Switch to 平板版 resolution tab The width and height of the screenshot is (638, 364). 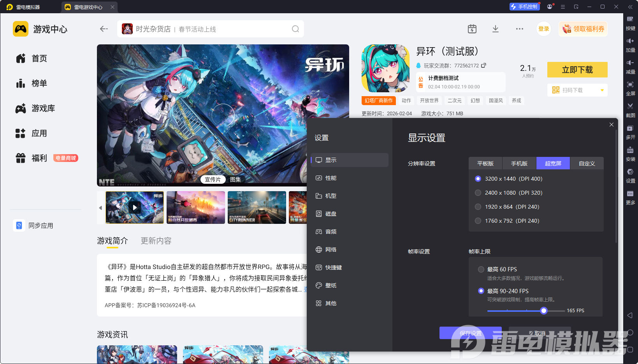[485, 164]
